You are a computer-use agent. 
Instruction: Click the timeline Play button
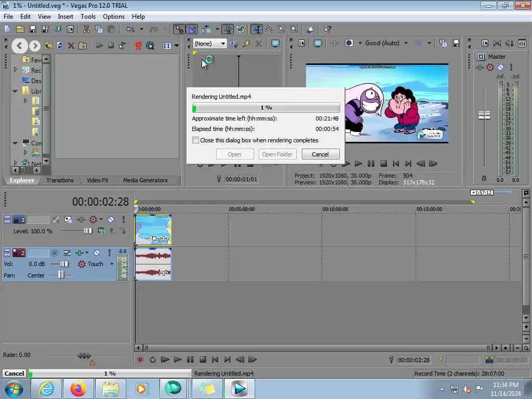pyautogui.click(x=178, y=360)
